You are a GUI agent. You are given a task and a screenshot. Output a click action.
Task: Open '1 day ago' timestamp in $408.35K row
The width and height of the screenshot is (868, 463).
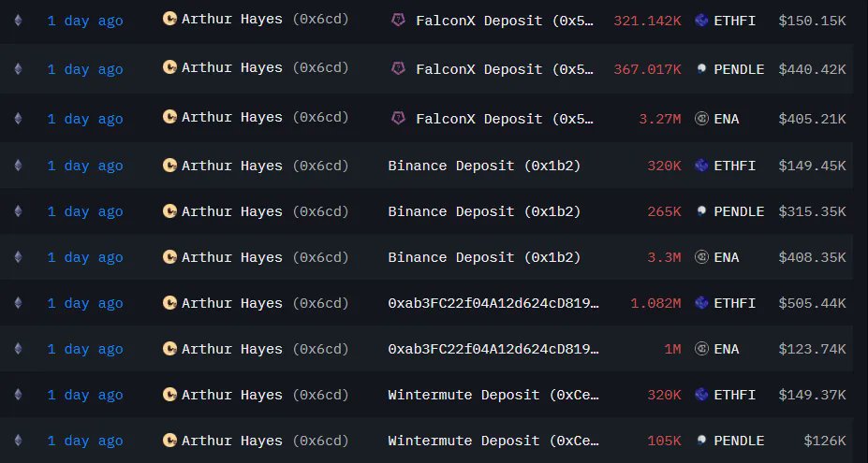[x=85, y=258]
